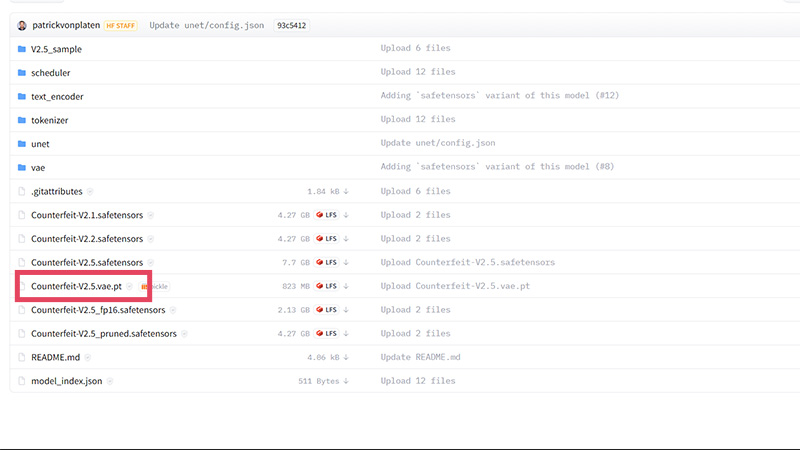Open 'Upload Counterfeit-V2.5.safetensors' commit message
800x450 pixels.
tap(467, 262)
